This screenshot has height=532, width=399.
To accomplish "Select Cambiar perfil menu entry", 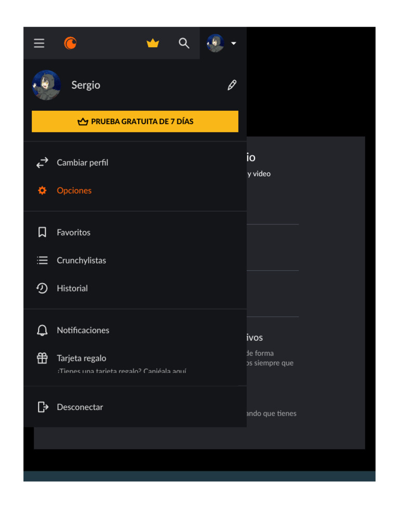I will click(135, 163).
